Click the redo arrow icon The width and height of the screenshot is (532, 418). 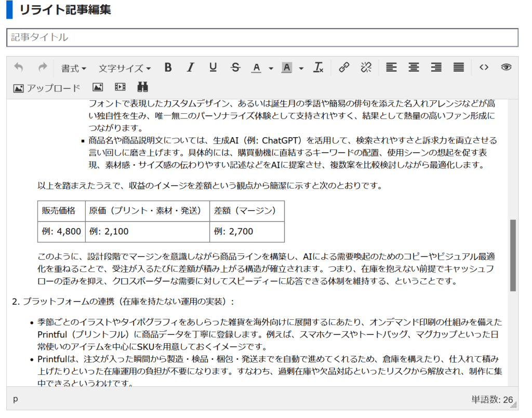[x=43, y=68]
